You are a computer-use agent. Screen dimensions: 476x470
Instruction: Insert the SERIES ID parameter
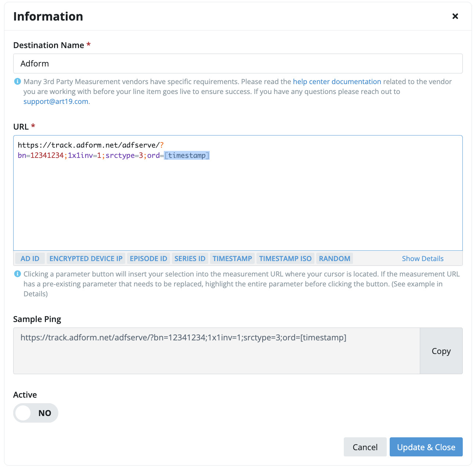pos(190,258)
